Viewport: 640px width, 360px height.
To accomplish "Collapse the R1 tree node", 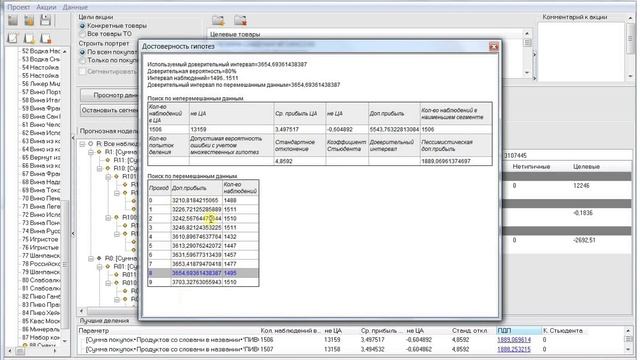I will [91, 152].
